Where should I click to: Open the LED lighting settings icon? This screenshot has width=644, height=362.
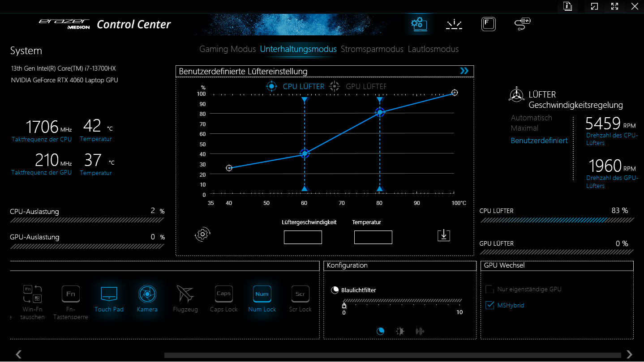point(454,24)
